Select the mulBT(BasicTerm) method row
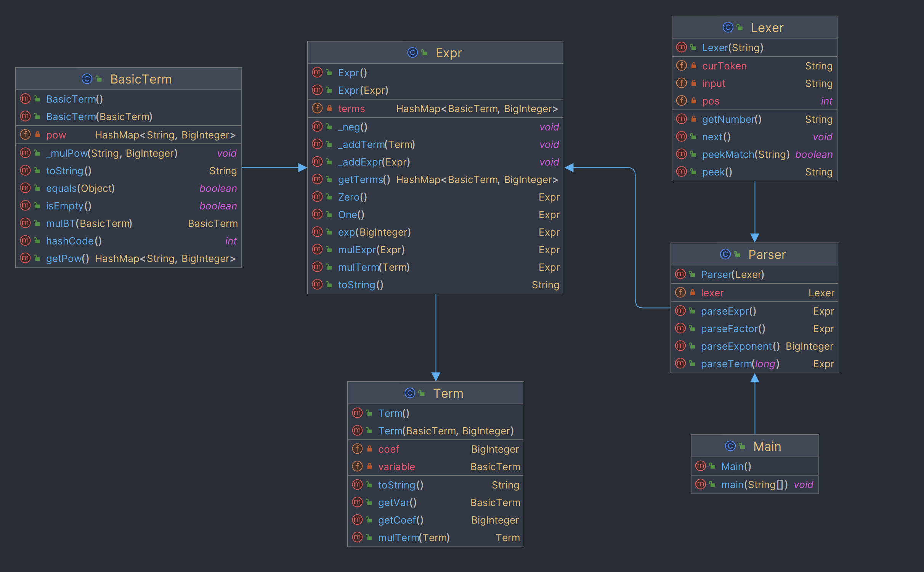The image size is (924, 572). (128, 223)
